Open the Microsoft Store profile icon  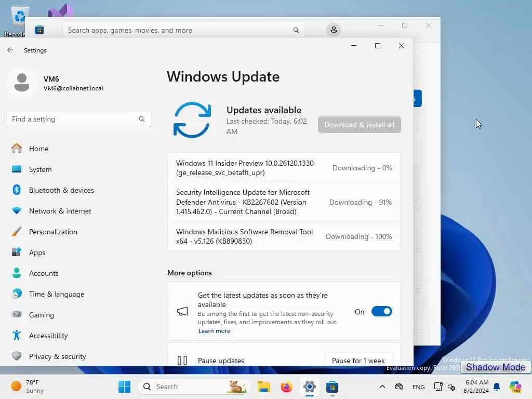[334, 30]
